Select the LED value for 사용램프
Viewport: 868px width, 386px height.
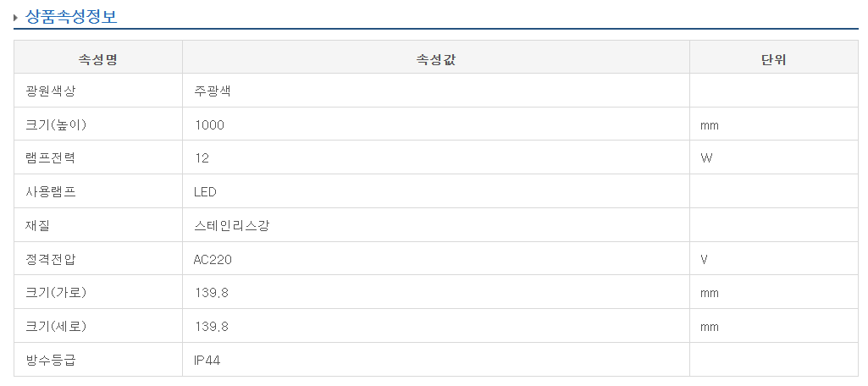[x=205, y=192]
